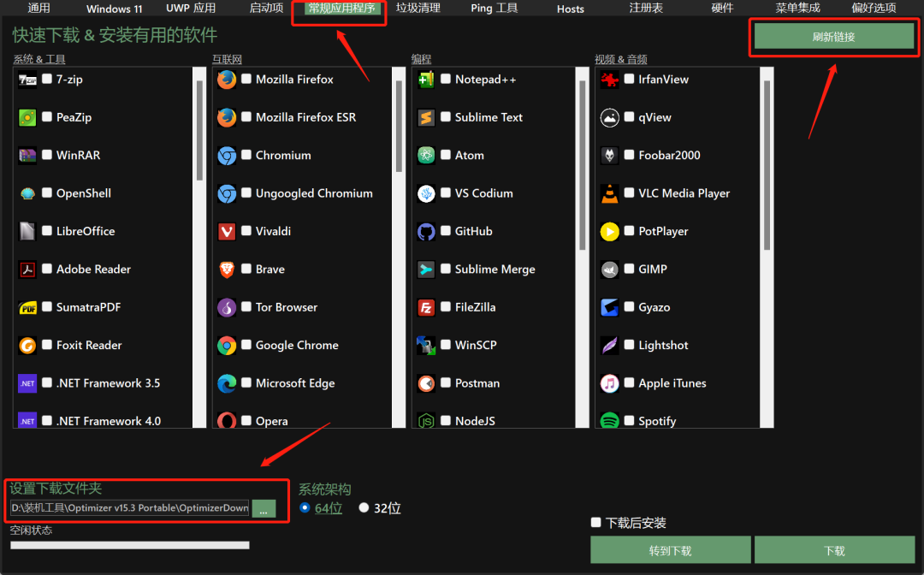Click the Lightshot feather icon
The image size is (924, 575).
pos(609,345)
